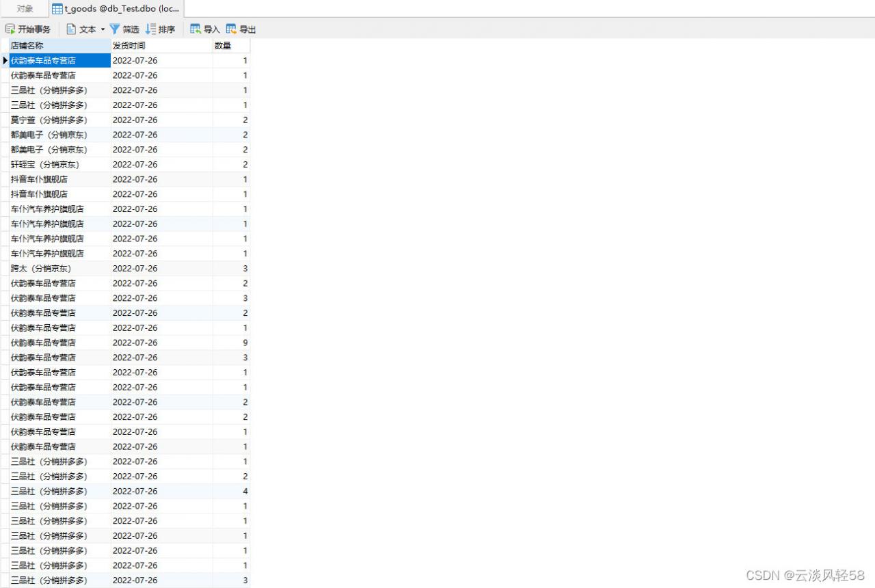The width and height of the screenshot is (875, 588).
Task: Click 伏韵泰车品专营店 in the row with quantity 9
Action: 59,343
